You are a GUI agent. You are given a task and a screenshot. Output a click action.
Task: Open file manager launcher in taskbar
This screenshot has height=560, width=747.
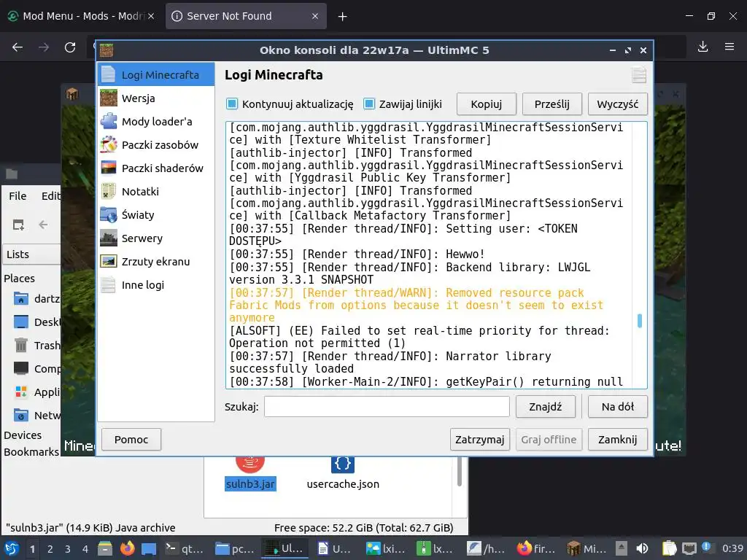click(105, 548)
